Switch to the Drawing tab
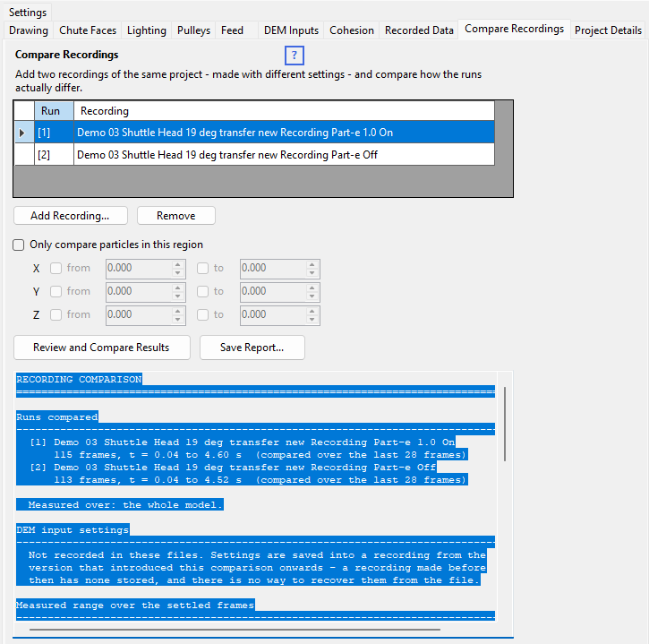The height and width of the screenshot is (644, 649). click(28, 30)
